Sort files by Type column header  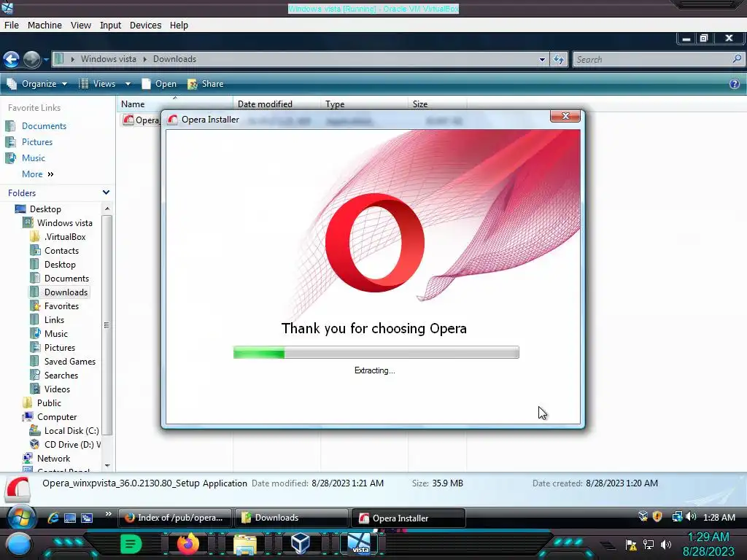(364, 104)
